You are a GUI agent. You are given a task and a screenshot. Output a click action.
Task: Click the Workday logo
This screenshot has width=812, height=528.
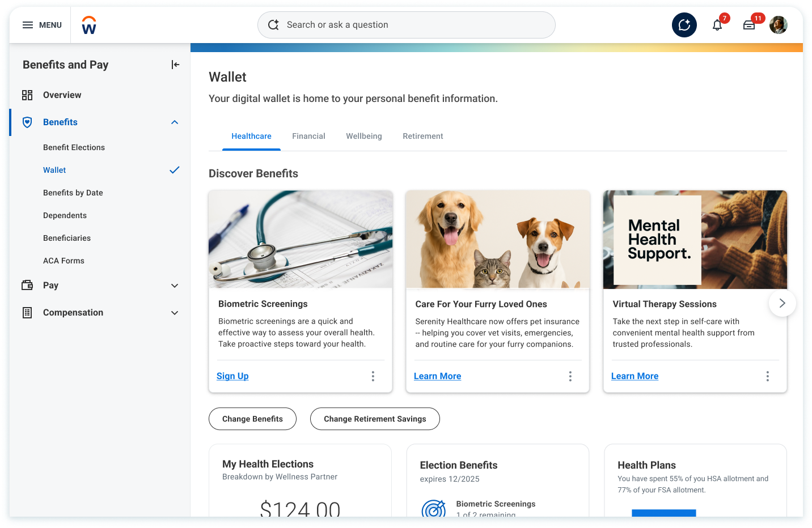tap(89, 25)
